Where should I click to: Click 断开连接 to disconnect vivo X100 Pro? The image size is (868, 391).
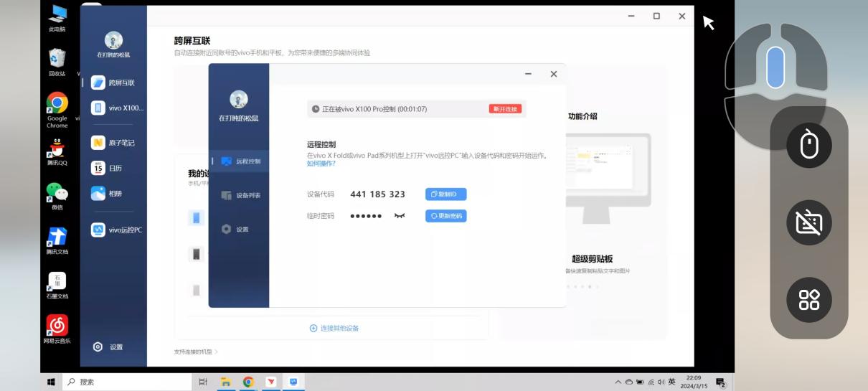[x=505, y=109]
